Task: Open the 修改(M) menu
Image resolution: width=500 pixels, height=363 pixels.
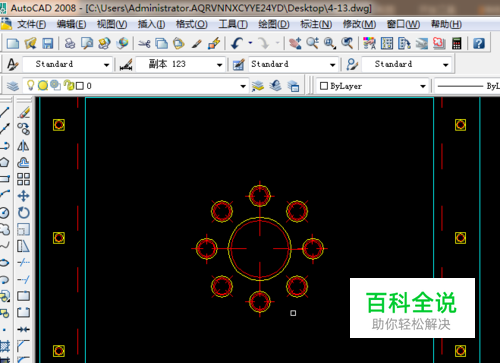Action: (x=359, y=24)
